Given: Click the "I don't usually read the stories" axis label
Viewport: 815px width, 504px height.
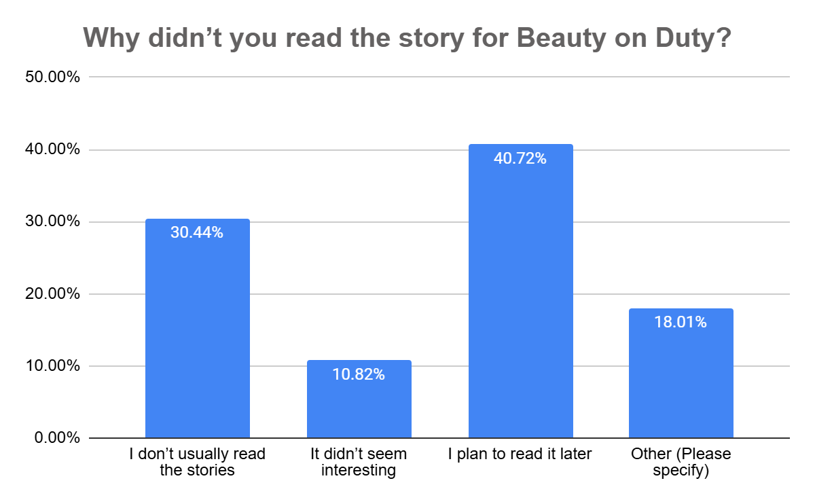Looking at the screenshot, I should 198,462.
